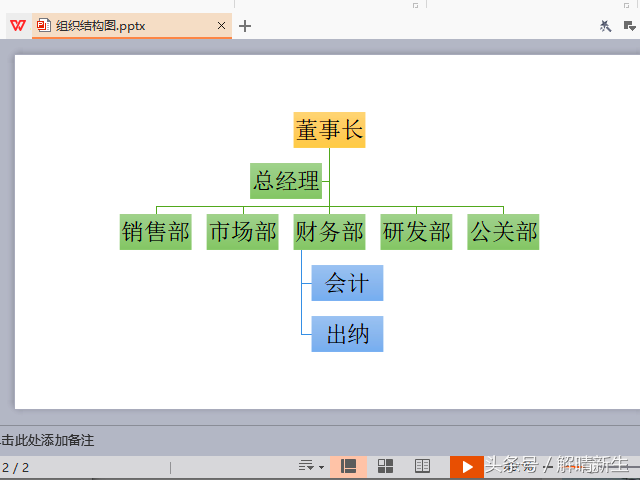Viewport: 640px width, 480px height.
Task: Click the notes area to add notes
Action: 320,440
